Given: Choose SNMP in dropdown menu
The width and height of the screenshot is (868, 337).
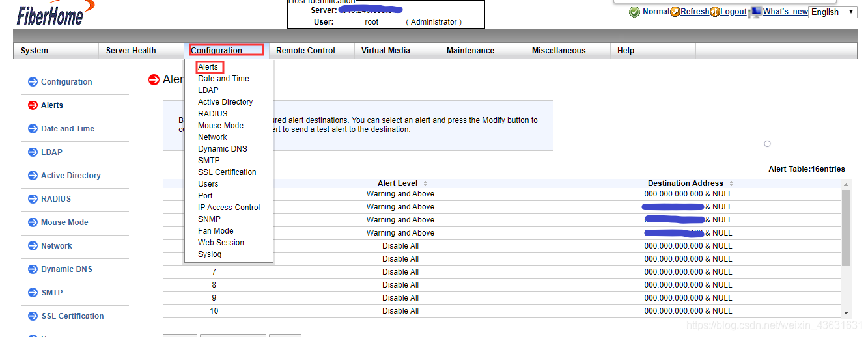Looking at the screenshot, I should (210, 219).
